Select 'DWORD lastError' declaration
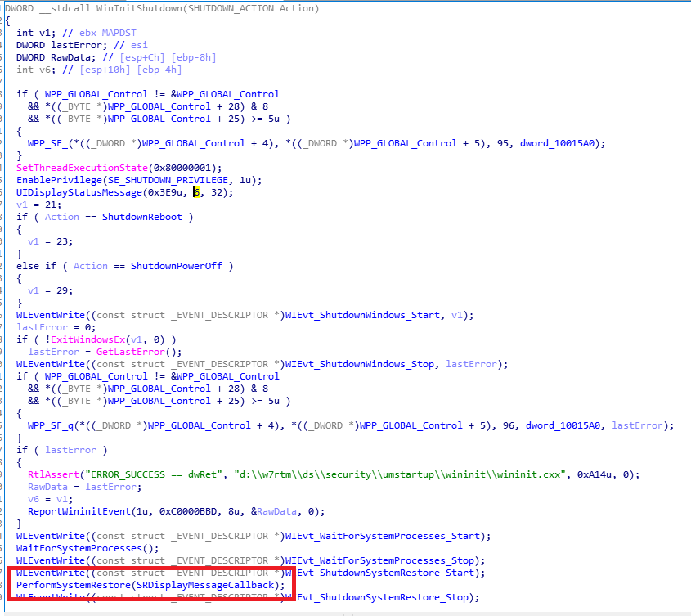 tap(61, 46)
